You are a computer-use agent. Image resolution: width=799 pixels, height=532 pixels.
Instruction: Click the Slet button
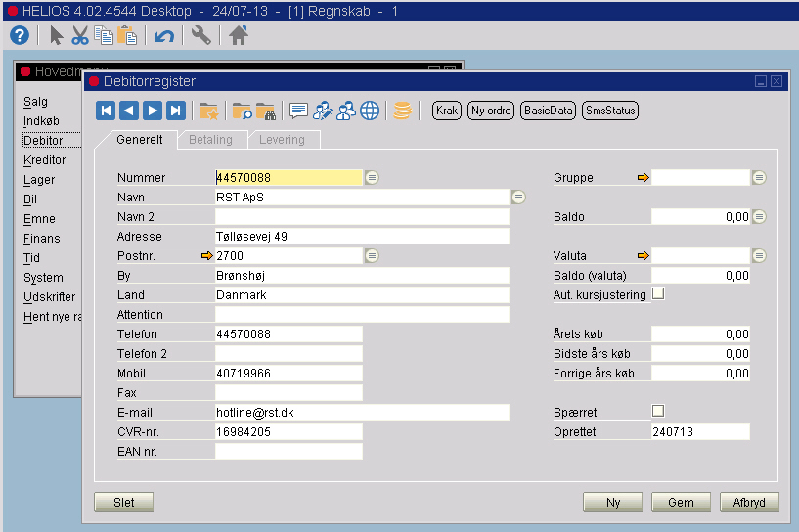coord(124,503)
